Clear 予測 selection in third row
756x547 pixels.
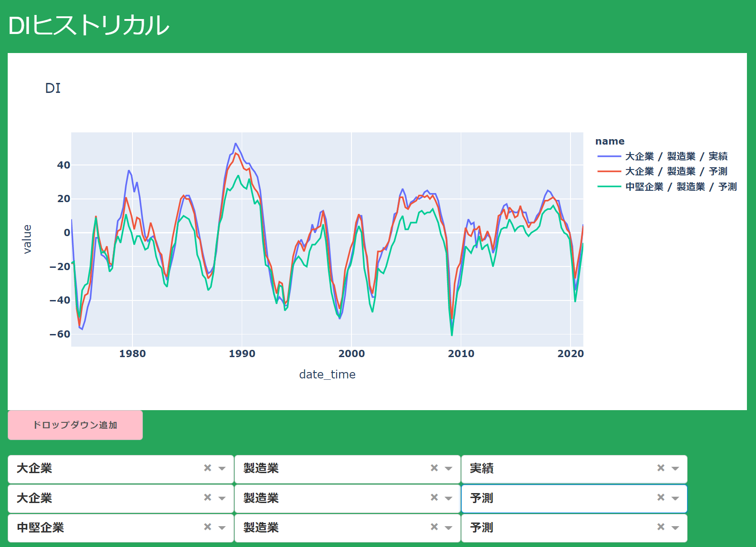pyautogui.click(x=661, y=527)
